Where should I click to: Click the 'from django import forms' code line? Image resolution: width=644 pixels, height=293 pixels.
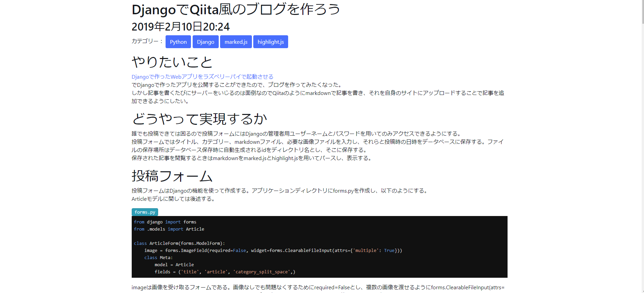click(165, 222)
